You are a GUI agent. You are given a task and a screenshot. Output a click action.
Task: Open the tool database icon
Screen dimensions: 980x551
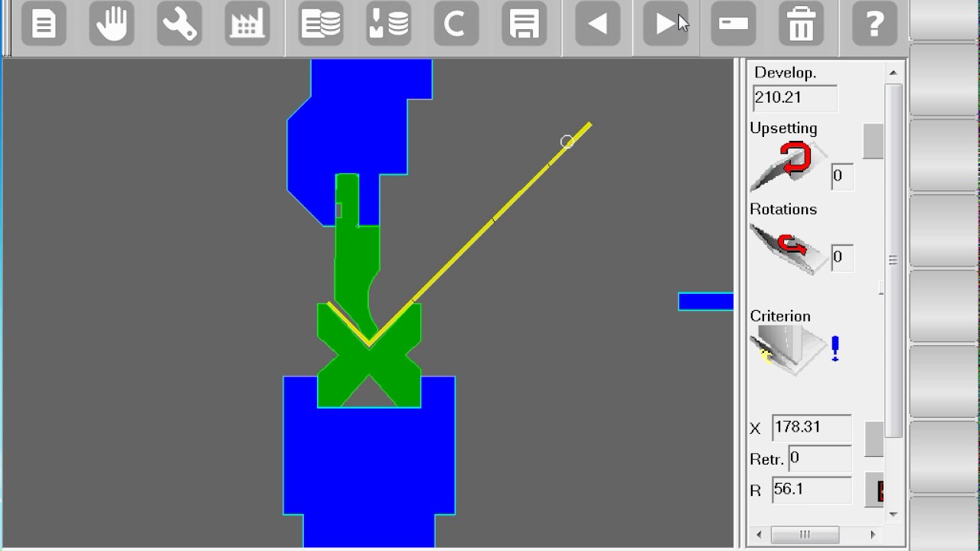click(388, 24)
